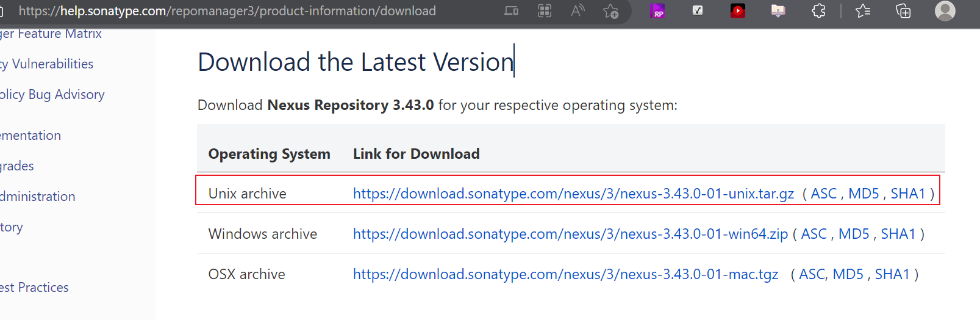Viewport: 980px width, 320px height.
Task: Open the Favorites list icon
Action: tap(863, 10)
